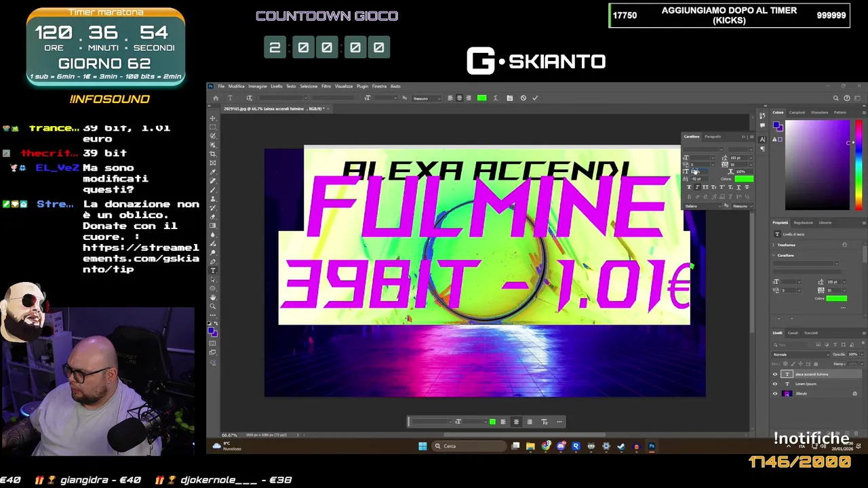
Task: Select the Crop tool
Action: [212, 153]
